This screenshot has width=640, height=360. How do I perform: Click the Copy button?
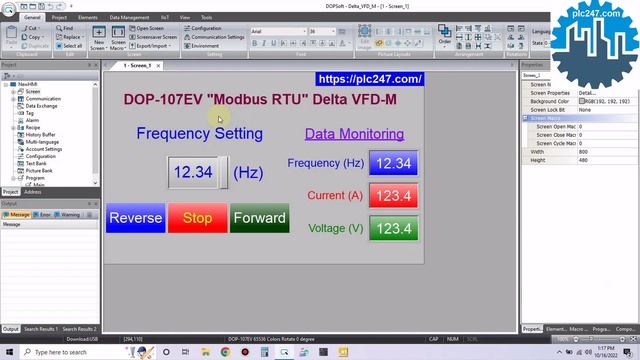point(32,37)
